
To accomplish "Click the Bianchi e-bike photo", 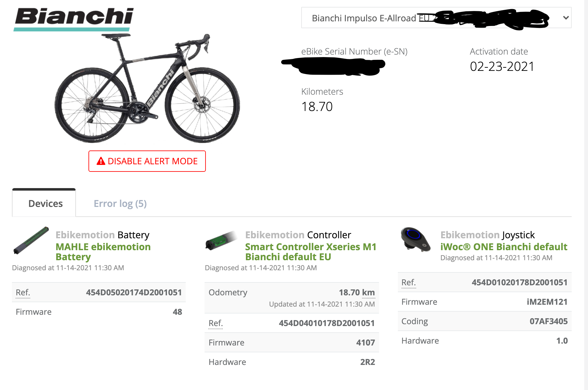I will coord(147,89).
